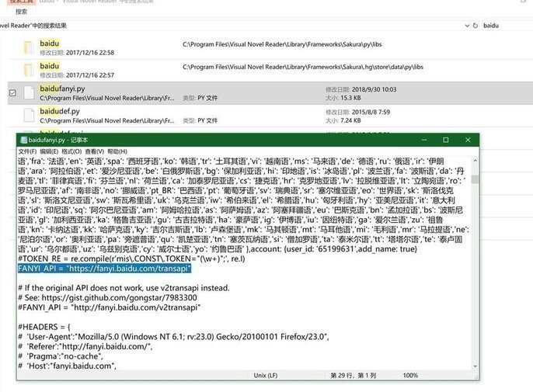Click the 100% zoom status entry

(410, 376)
